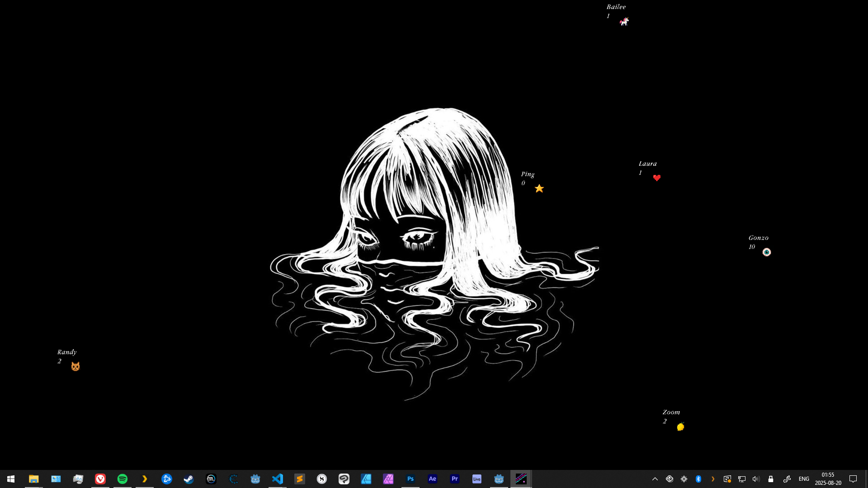Click Randy's orange cat face

point(75,366)
